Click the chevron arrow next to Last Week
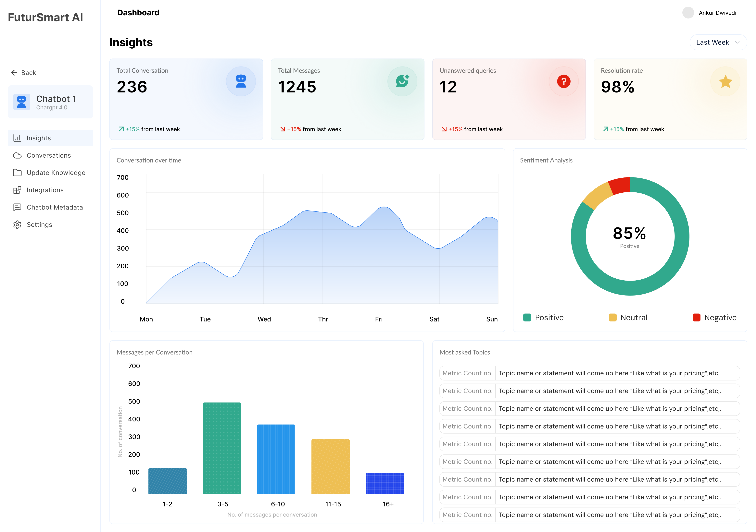Viewport: 756px width, 532px height. point(737,42)
